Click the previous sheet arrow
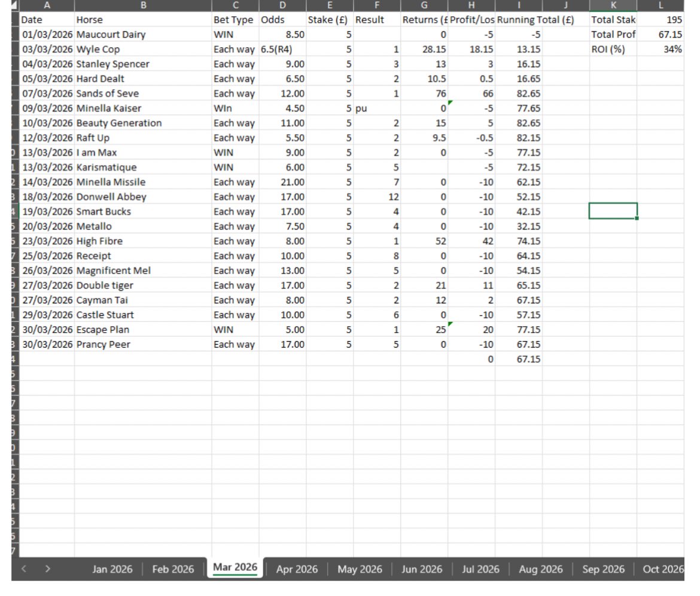The height and width of the screenshot is (596, 700). tap(24, 568)
